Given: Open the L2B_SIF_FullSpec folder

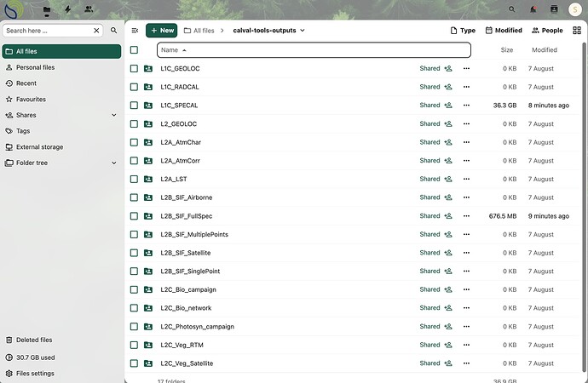Looking at the screenshot, I should click(187, 216).
